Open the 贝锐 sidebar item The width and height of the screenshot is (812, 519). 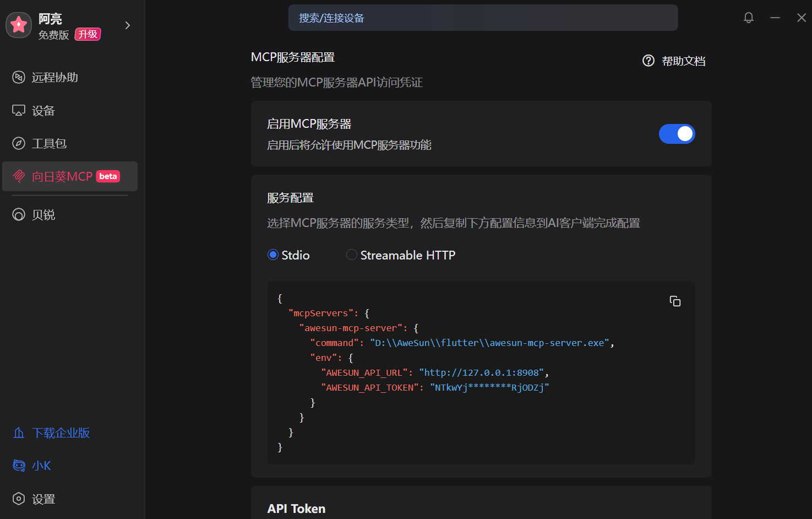pos(43,215)
